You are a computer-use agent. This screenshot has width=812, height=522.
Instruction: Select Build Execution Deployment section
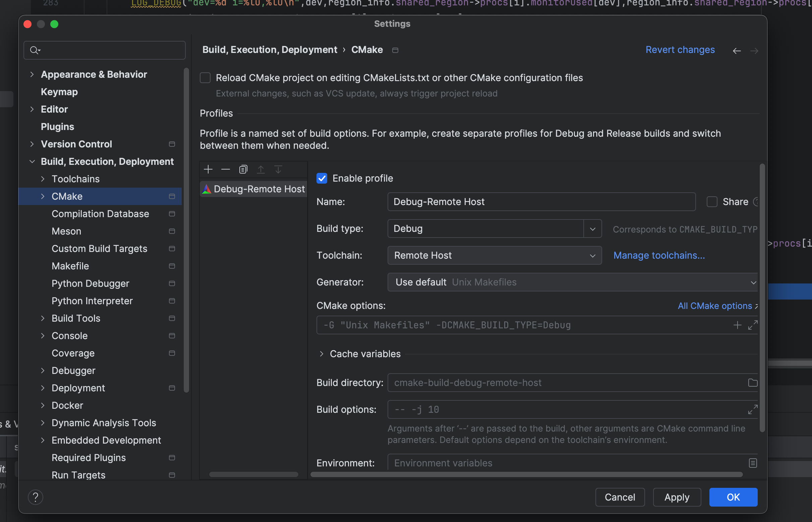(x=108, y=160)
